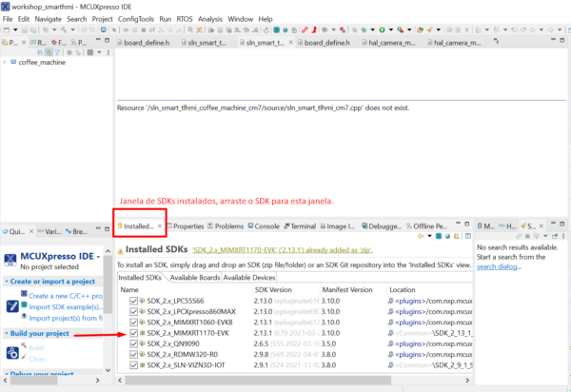This screenshot has height=392, width=571.
Task: Switch to the Available Boards tab
Action: [194, 277]
